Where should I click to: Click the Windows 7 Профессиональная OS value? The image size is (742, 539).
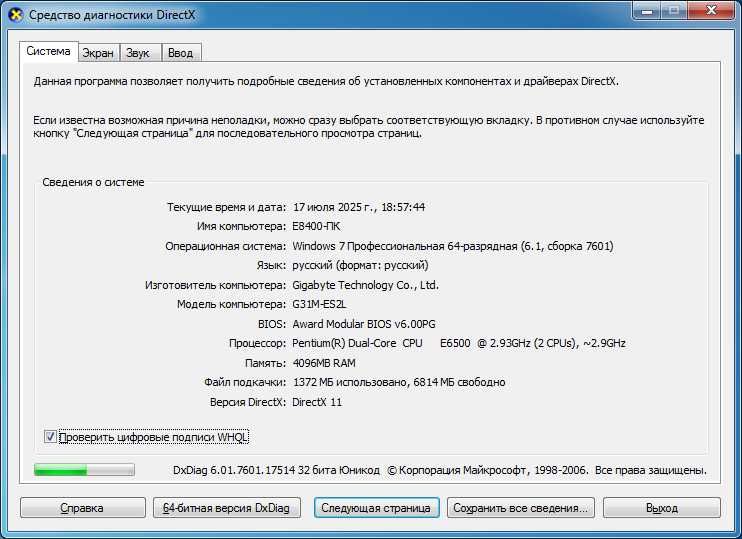tap(452, 246)
